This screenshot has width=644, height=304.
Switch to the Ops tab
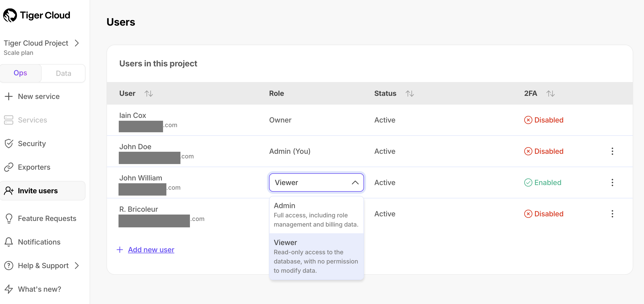(x=20, y=73)
